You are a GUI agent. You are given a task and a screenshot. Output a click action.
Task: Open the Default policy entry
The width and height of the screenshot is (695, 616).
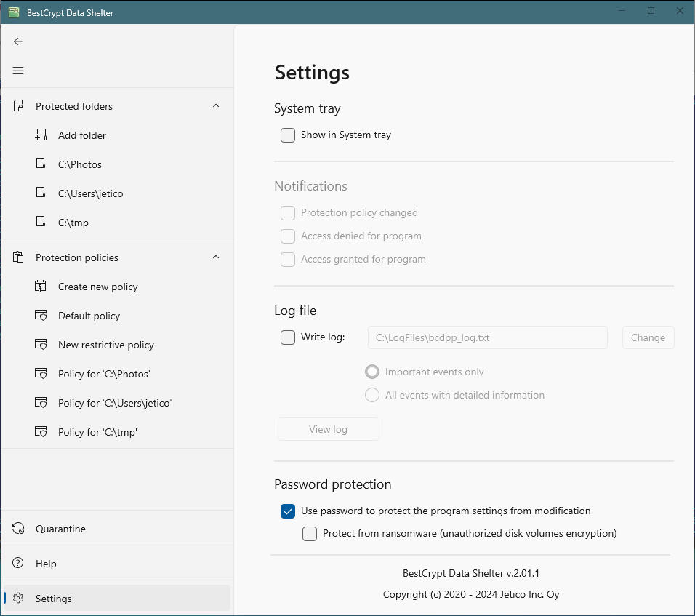click(89, 316)
